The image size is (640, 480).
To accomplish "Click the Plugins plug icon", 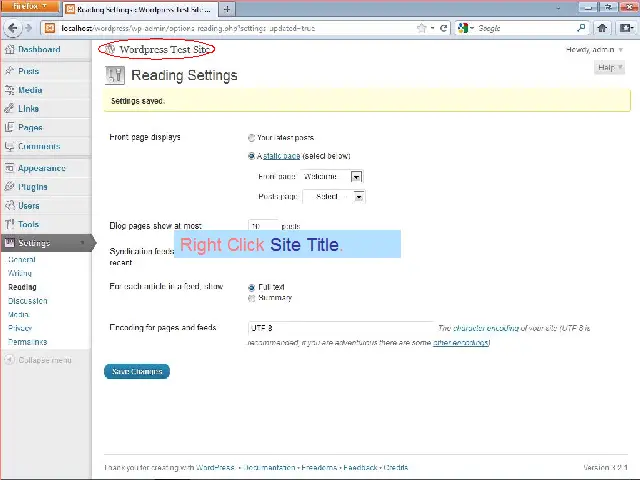I will [x=9, y=187].
